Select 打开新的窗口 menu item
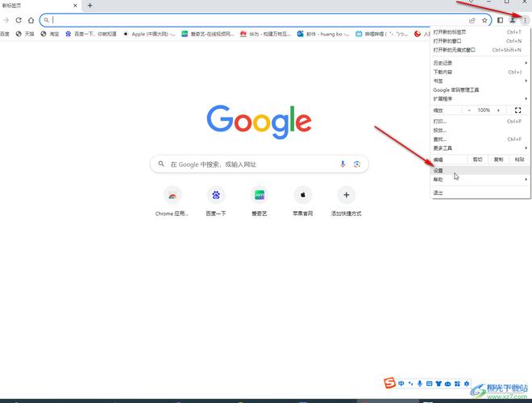Screen dimensions: 532x403 point(480,41)
